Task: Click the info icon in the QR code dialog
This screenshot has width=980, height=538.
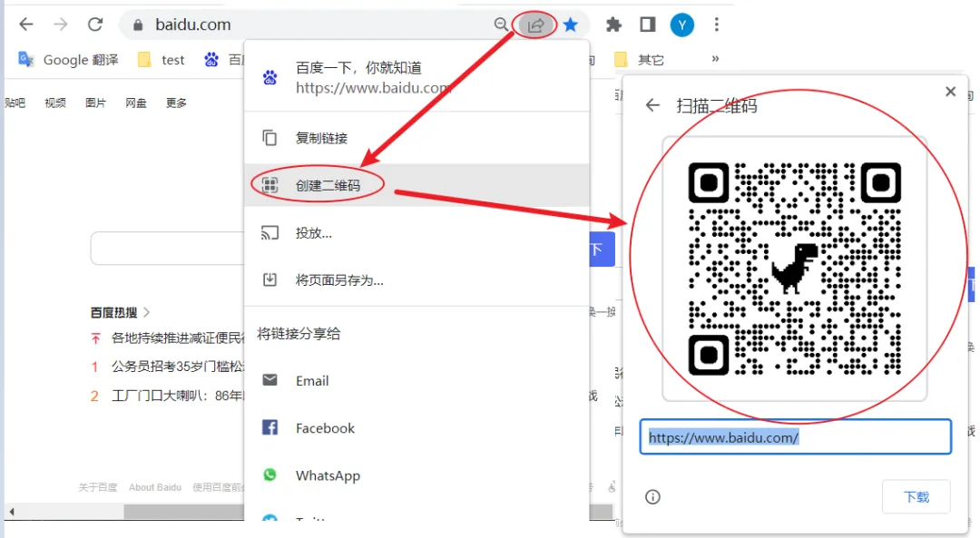Action: pos(652,496)
